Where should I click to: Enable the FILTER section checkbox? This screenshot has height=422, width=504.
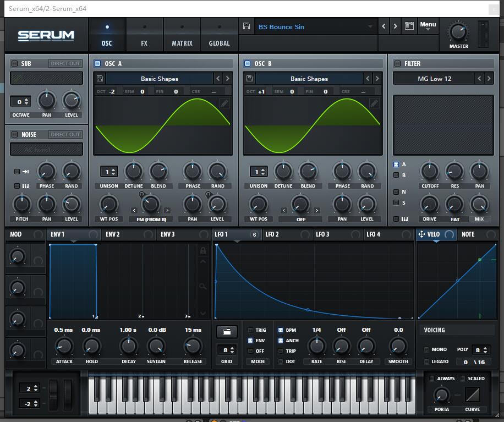[x=397, y=64]
